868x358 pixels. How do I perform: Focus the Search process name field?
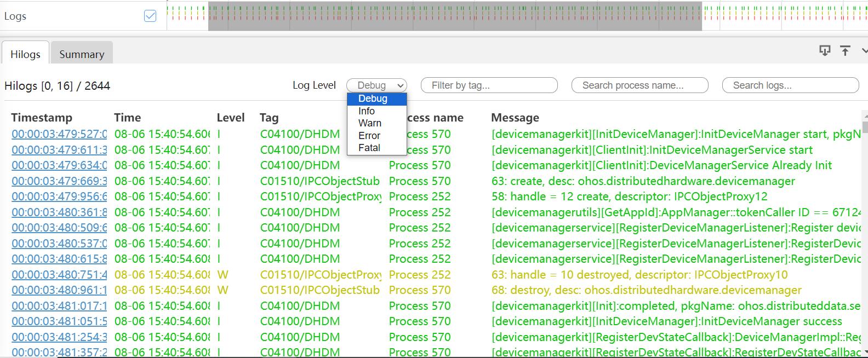(x=640, y=85)
